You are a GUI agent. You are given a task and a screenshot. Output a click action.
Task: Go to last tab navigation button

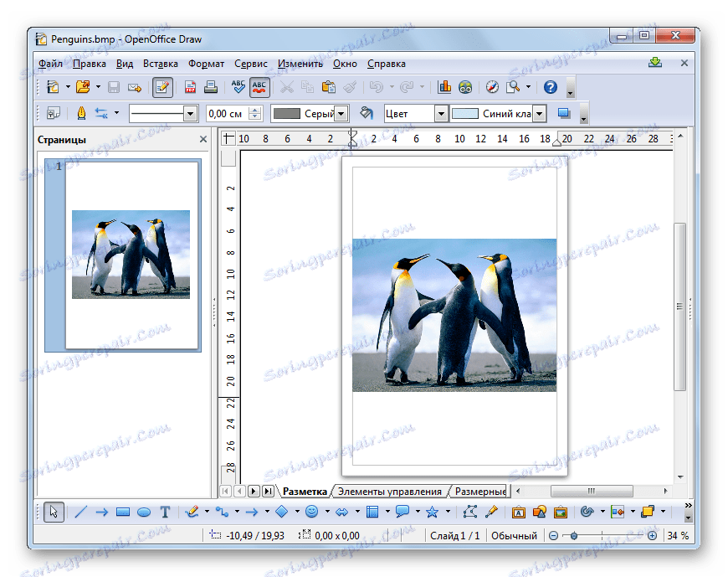coord(268,491)
